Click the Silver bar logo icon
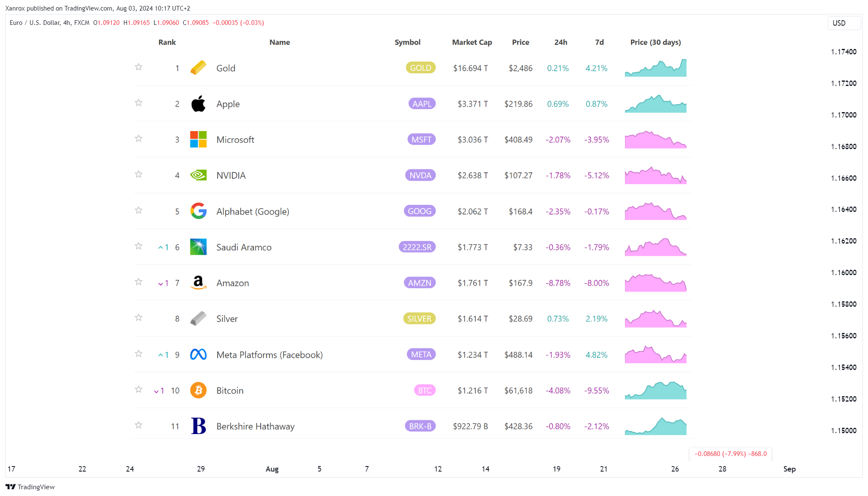Image resolution: width=868 pixels, height=496 pixels. click(x=198, y=319)
